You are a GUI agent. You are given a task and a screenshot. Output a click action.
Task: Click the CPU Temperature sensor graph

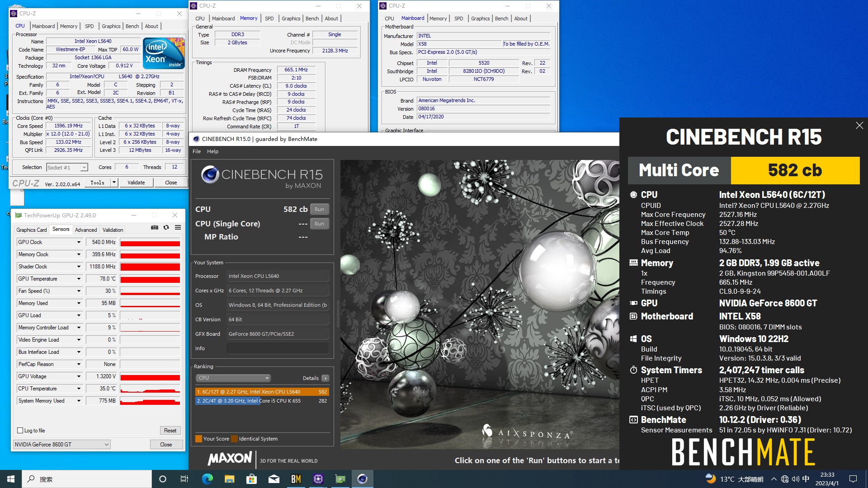[x=150, y=389]
